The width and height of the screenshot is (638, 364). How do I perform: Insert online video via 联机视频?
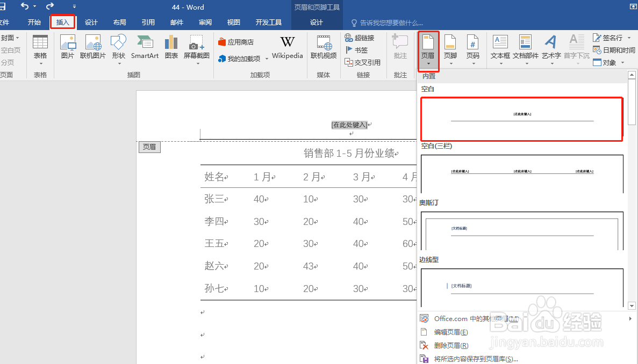[x=323, y=48]
